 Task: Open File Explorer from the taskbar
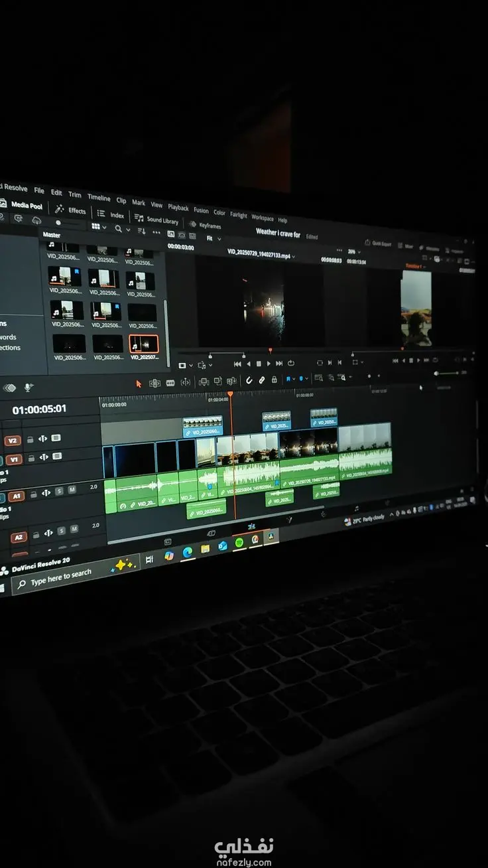(x=206, y=549)
